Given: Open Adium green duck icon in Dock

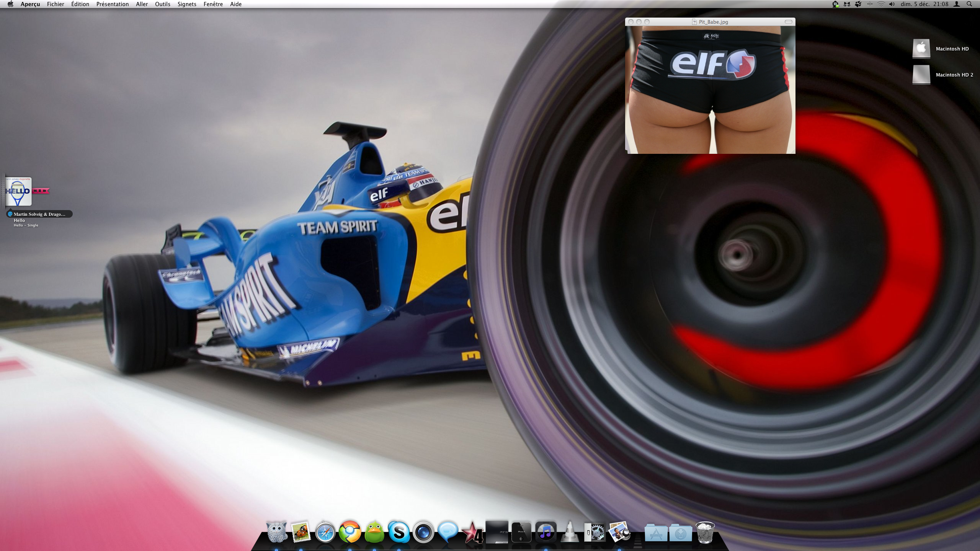Looking at the screenshot, I should [x=374, y=532].
